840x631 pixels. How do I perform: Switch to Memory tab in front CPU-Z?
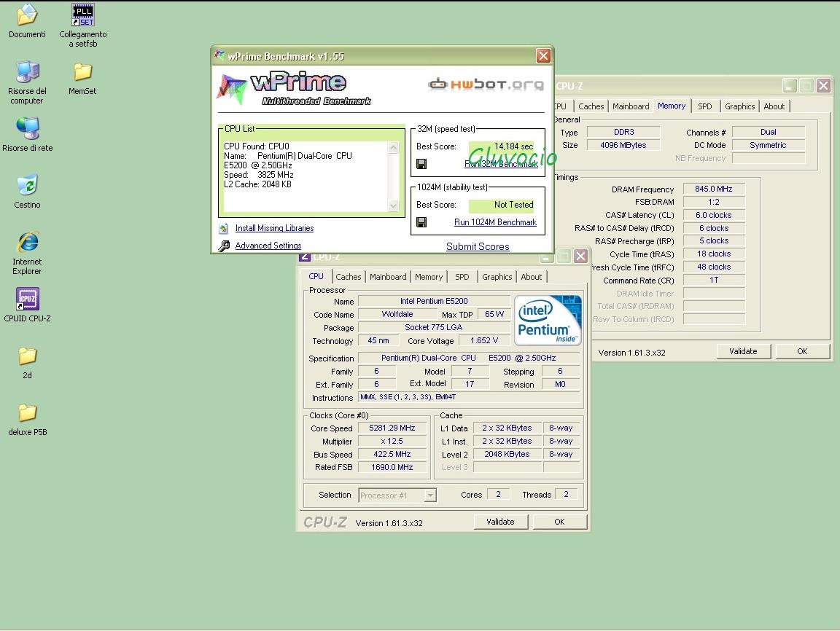click(x=429, y=277)
